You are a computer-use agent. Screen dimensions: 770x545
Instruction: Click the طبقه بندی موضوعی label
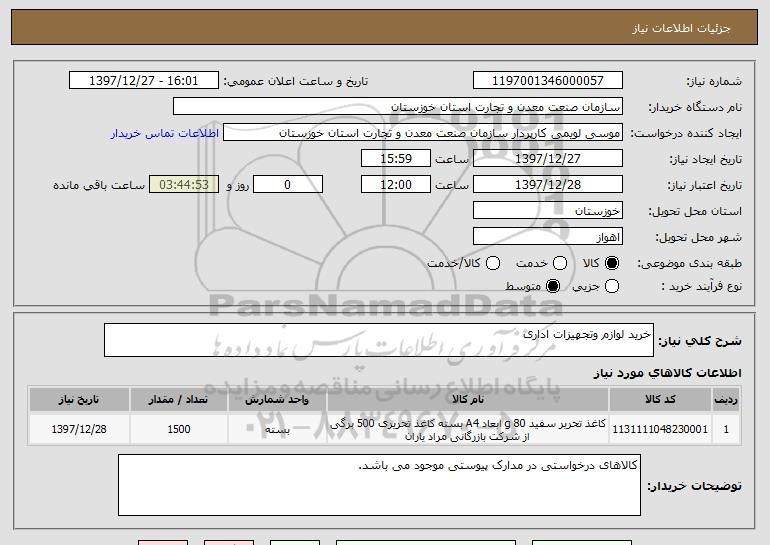coord(689,264)
